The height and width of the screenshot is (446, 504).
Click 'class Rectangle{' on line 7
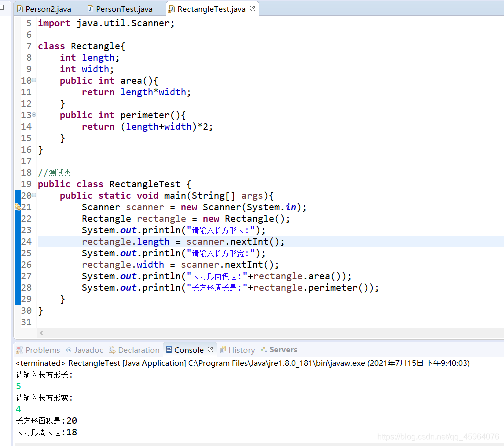82,46
